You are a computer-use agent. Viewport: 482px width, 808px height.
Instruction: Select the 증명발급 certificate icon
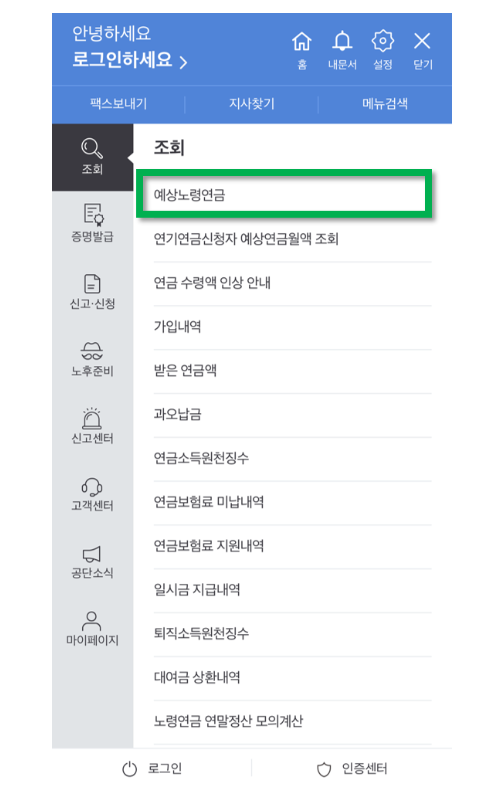coord(92,215)
